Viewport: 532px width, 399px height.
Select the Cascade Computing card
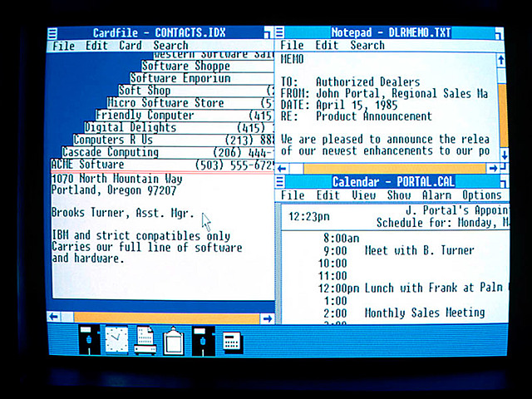[x=168, y=152]
